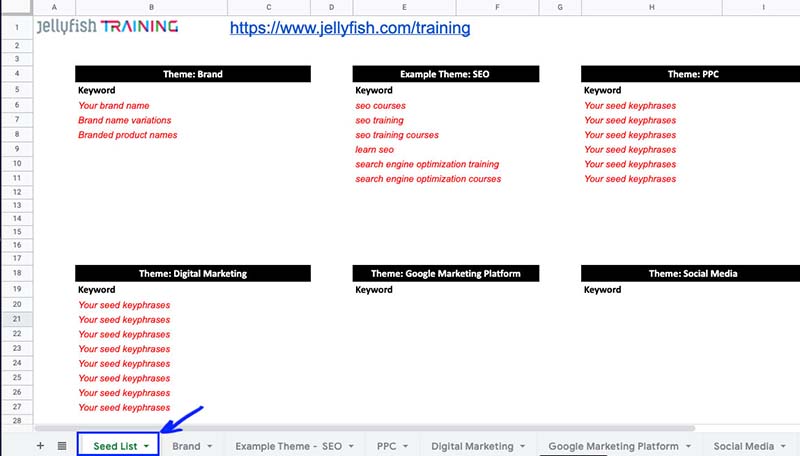This screenshot has width=800, height=456.
Task: Click the horizontal scrollbar above sheet tabs
Action: coord(400,429)
